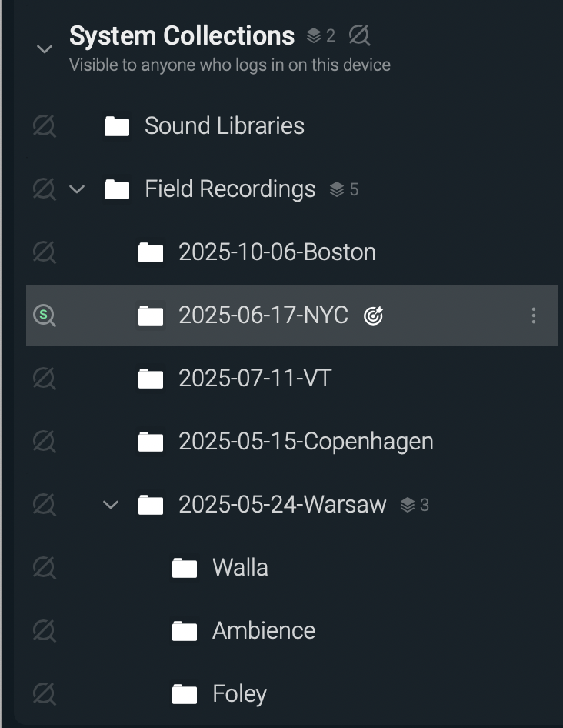Toggle the crossed search icon on System Collections

tap(360, 35)
